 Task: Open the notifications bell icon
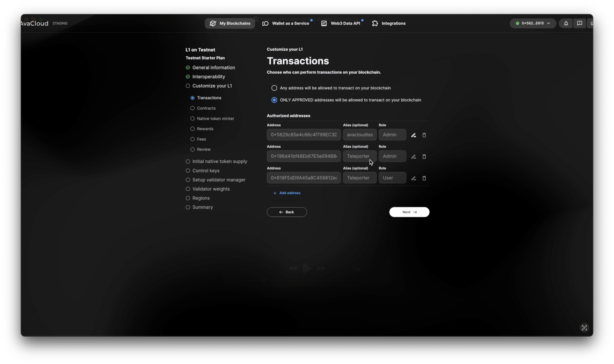click(566, 23)
